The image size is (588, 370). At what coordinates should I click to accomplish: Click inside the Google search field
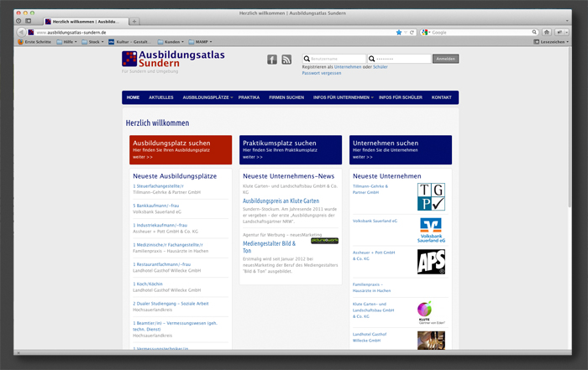(x=481, y=33)
